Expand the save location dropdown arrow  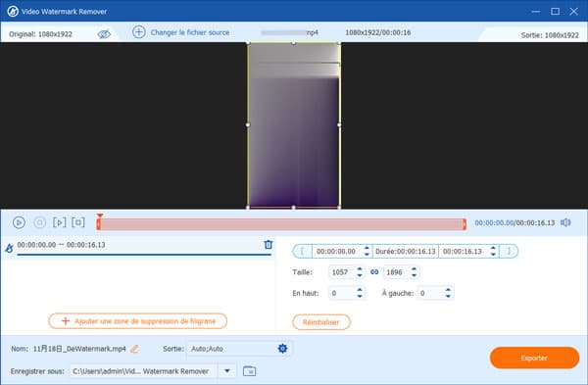[x=227, y=371]
